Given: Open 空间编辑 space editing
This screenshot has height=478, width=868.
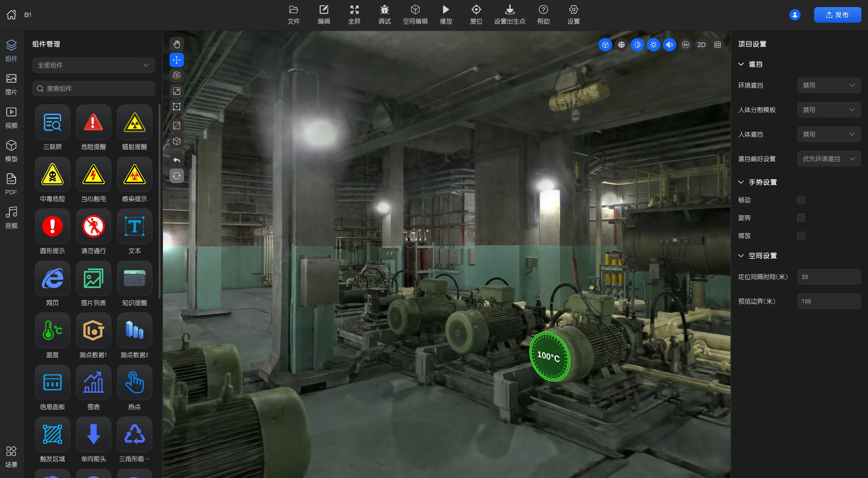Looking at the screenshot, I should point(415,15).
